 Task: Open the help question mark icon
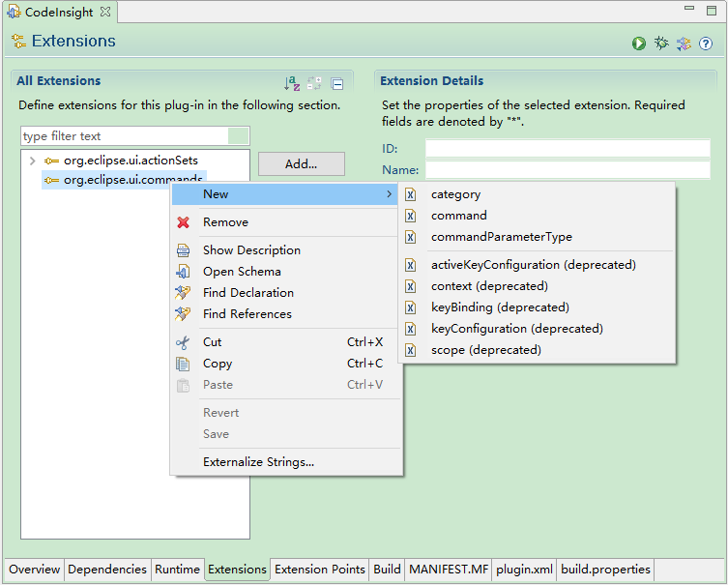(706, 44)
